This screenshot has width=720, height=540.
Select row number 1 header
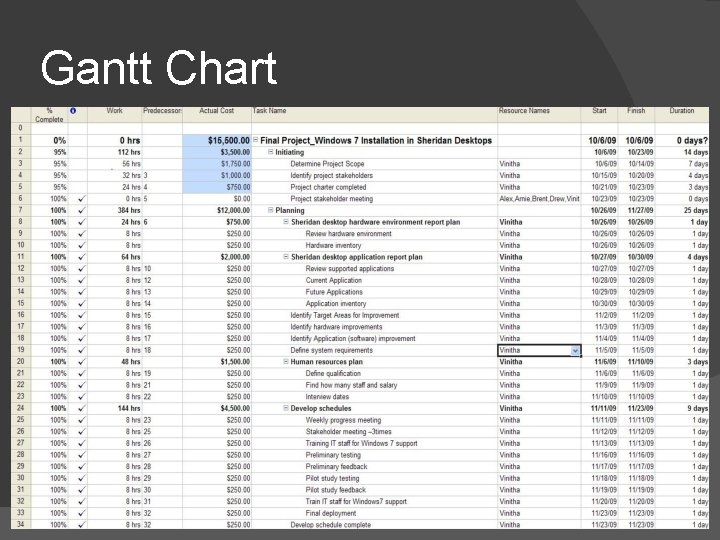coord(21,140)
